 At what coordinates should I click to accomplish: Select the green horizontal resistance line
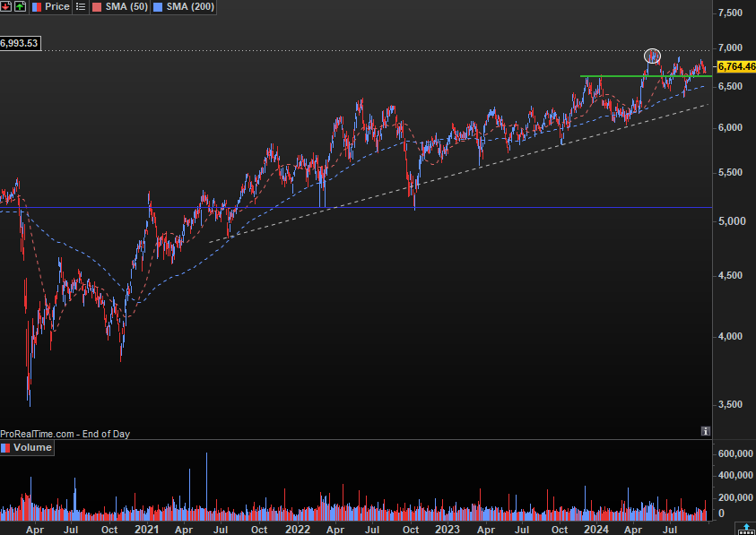pos(646,76)
